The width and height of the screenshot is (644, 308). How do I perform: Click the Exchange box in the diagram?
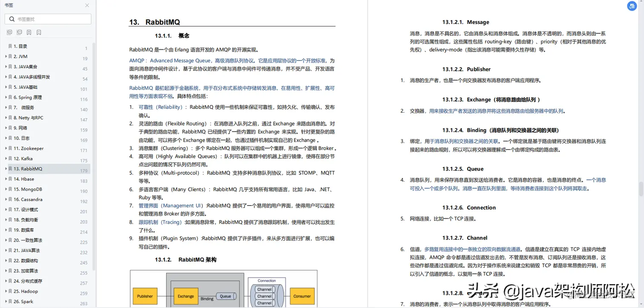click(x=186, y=296)
